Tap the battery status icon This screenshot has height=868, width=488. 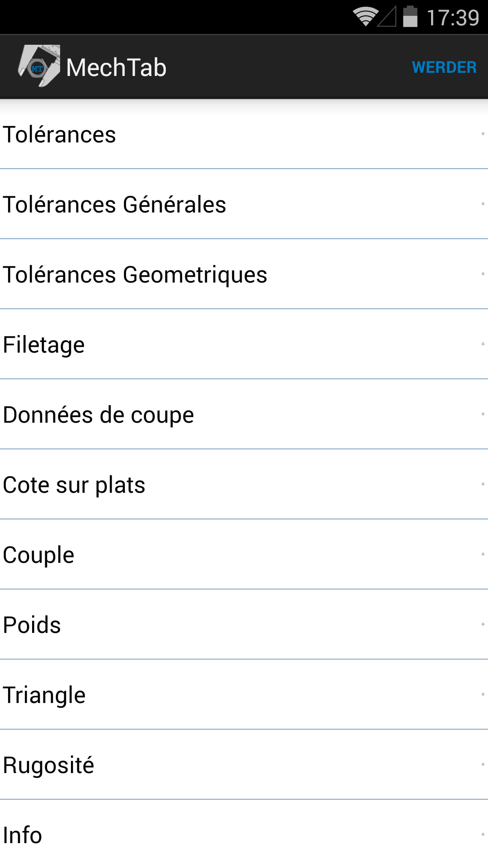click(x=410, y=16)
